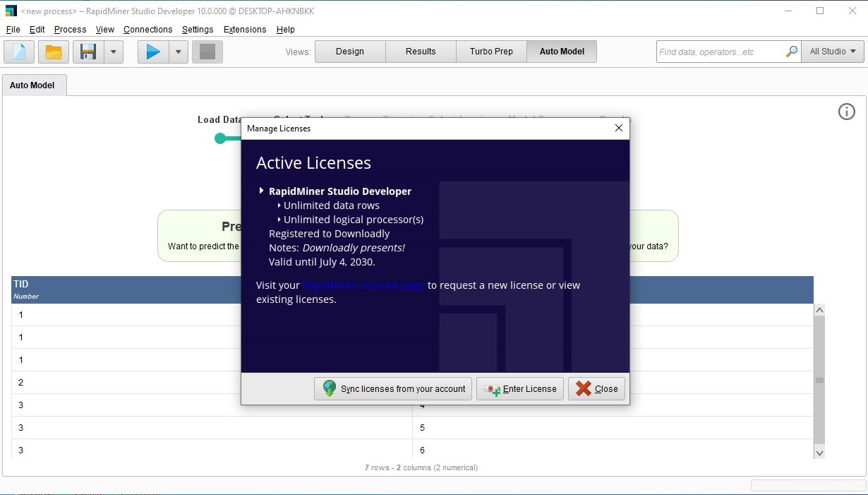This screenshot has width=868, height=495.
Task: Click 'Registered to Downloadly' text in dialog
Action: tap(329, 234)
